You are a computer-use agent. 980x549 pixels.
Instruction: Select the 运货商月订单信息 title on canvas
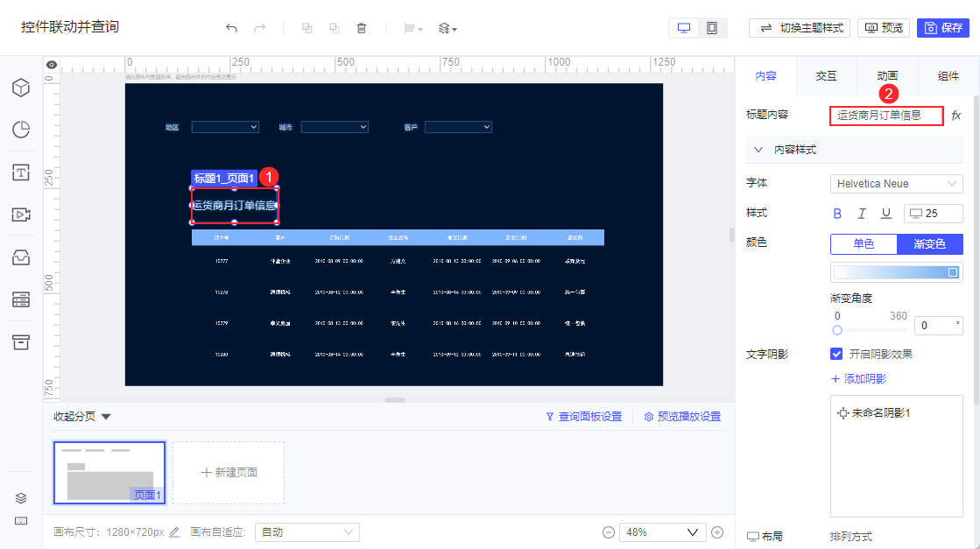235,205
